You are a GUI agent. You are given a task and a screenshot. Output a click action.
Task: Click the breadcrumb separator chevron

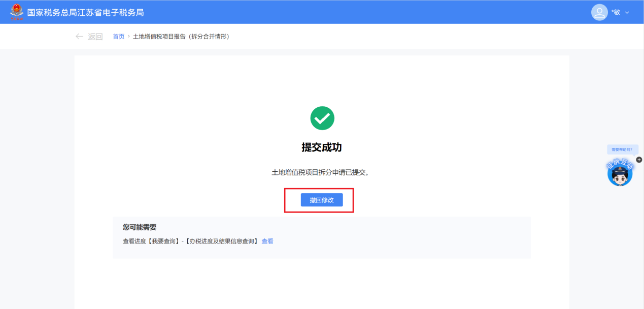point(129,37)
